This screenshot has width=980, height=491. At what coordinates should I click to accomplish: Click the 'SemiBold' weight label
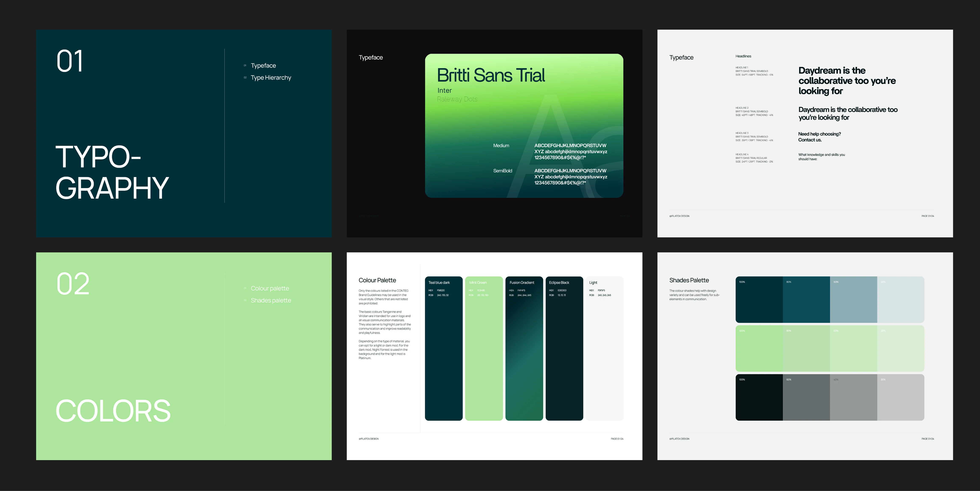point(503,171)
